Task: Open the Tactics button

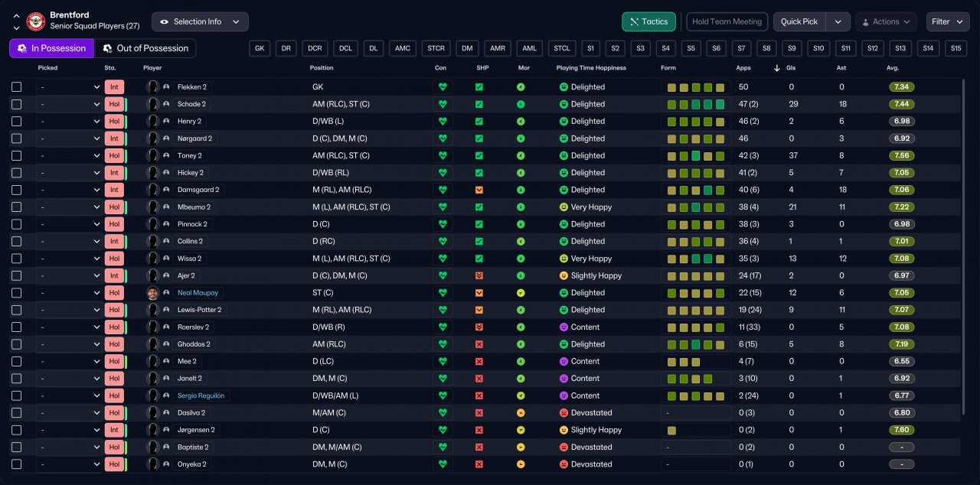Action: [648, 21]
